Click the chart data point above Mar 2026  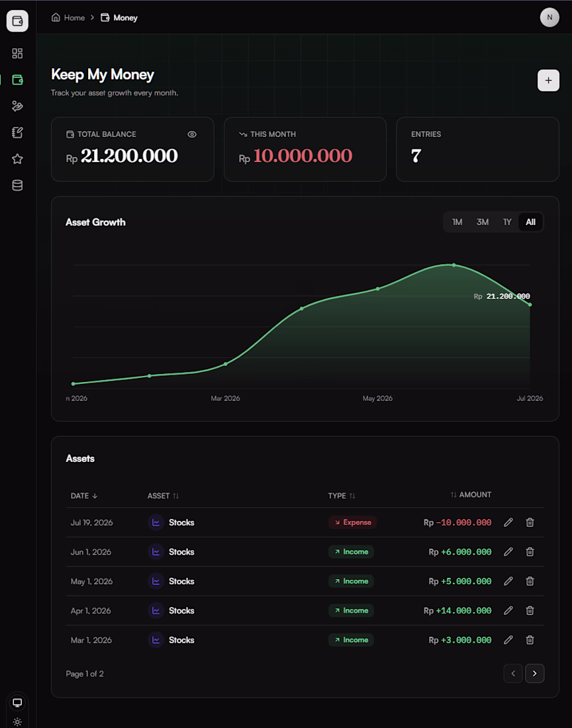tap(226, 364)
